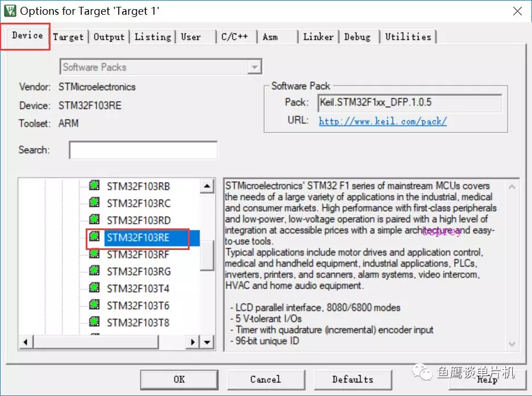Click the chip icon beside STM32F103RB
Screen dimensions: 532x396
(94, 185)
